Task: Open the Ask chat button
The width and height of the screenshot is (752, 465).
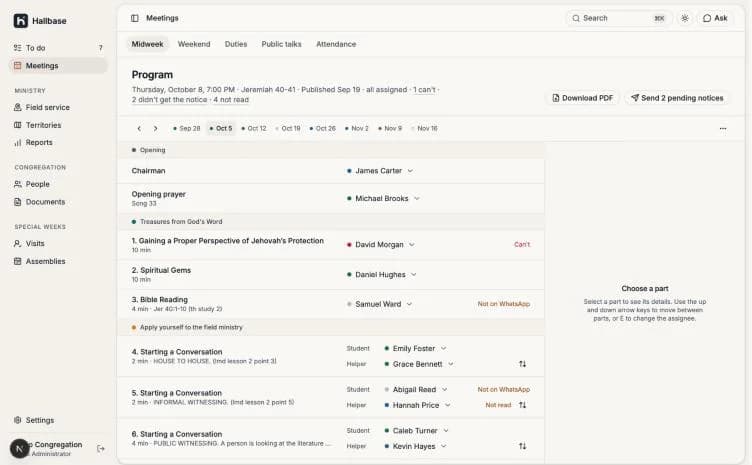Action: click(715, 18)
